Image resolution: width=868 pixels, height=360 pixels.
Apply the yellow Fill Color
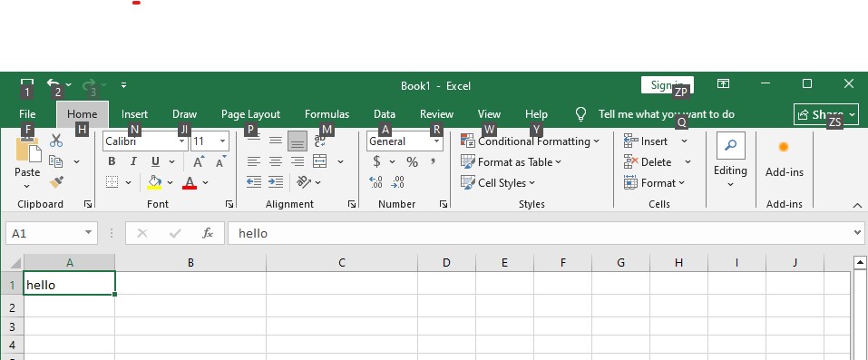pyautogui.click(x=154, y=182)
